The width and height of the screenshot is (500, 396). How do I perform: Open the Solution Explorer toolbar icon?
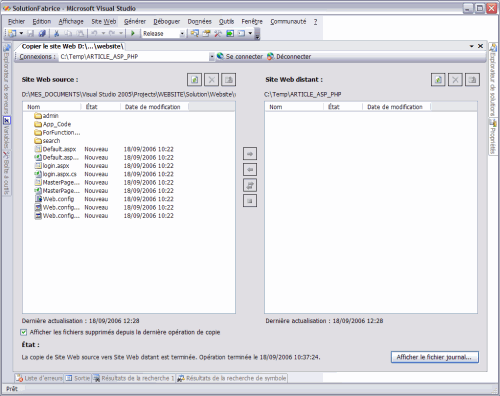[195, 33]
